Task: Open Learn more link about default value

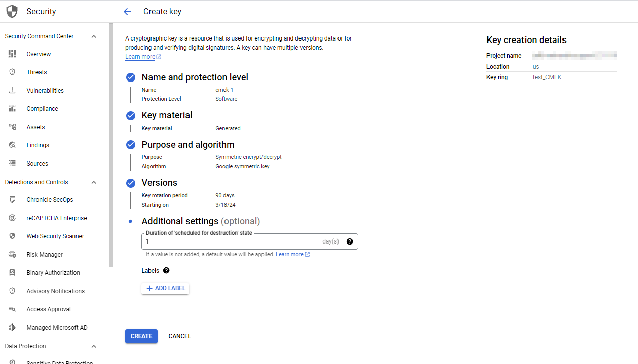Action: (x=292, y=254)
